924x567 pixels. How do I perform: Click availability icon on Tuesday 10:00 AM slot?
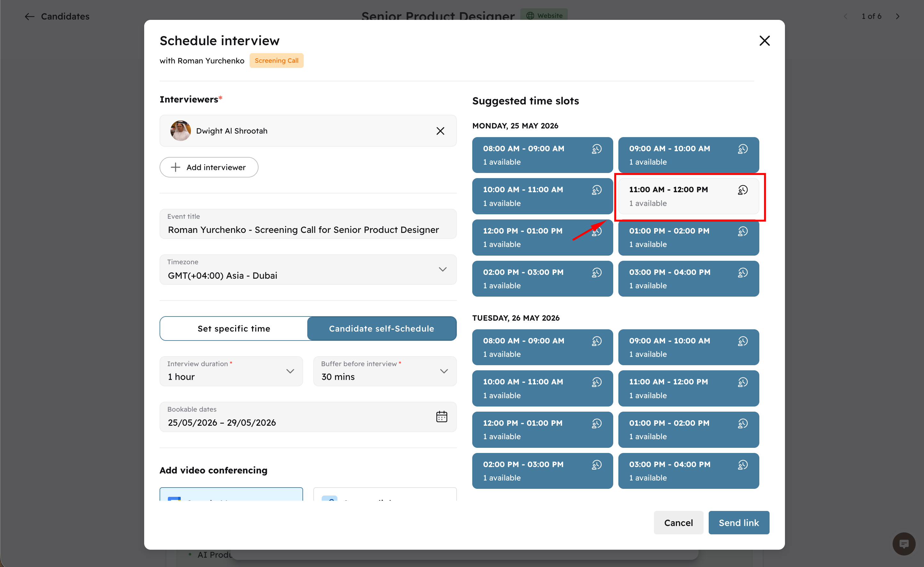tap(597, 382)
